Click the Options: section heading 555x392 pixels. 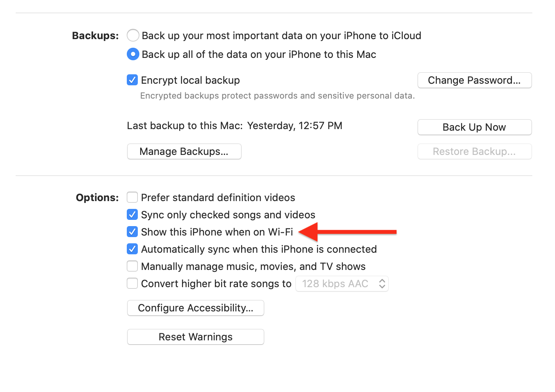point(97,198)
